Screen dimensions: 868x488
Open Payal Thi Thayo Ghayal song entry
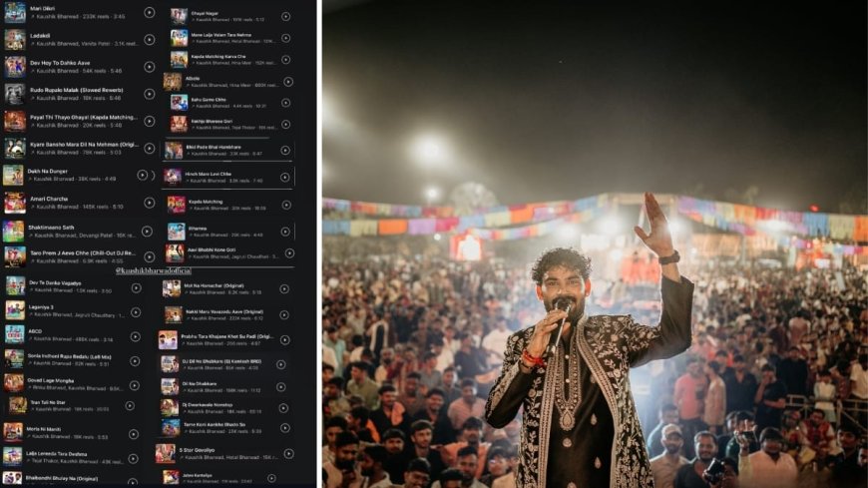80,121
